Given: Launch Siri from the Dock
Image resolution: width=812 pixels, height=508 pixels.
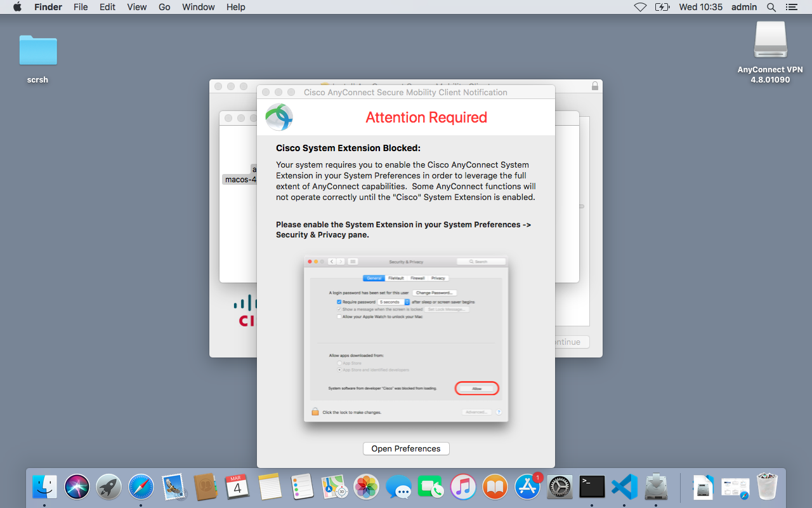Looking at the screenshot, I should tap(77, 487).
